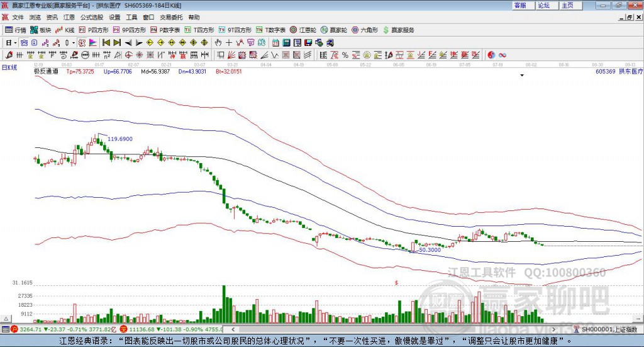Click the 119.6900 high price label

click(x=120, y=139)
